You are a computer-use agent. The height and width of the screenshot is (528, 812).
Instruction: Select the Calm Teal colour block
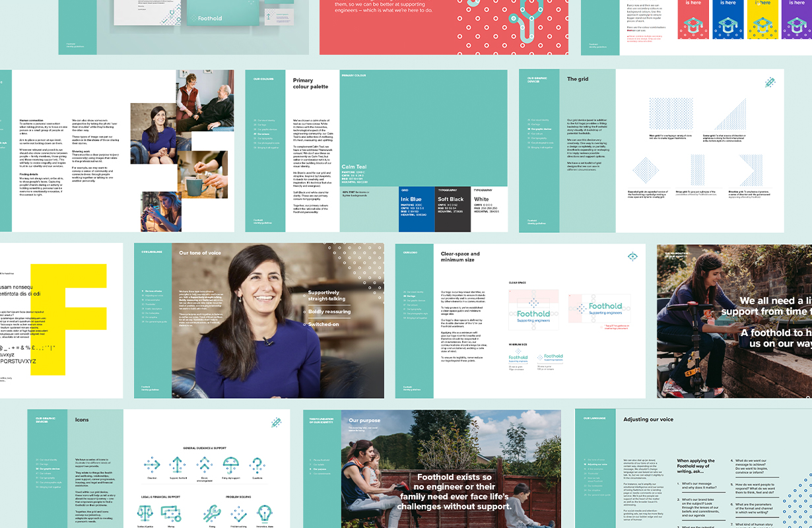tap(424, 128)
